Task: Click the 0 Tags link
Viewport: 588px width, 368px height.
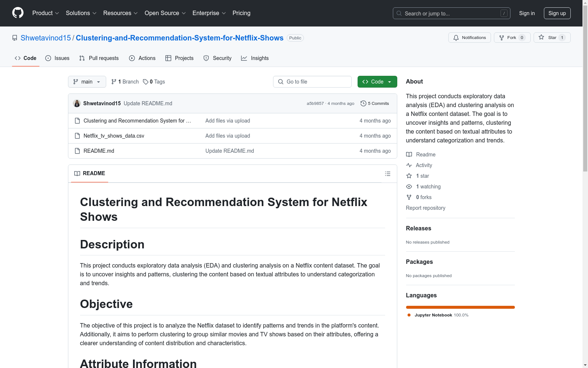Action: click(x=154, y=82)
